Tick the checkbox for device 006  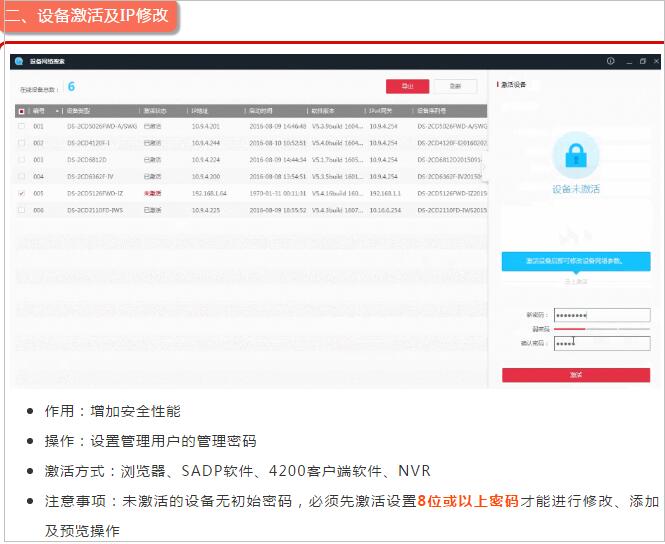click(22, 210)
